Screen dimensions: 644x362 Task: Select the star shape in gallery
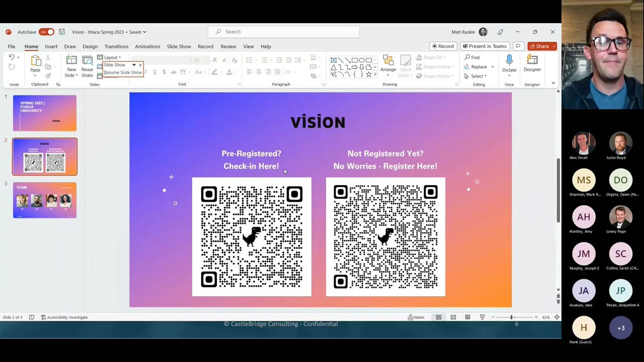click(x=369, y=74)
